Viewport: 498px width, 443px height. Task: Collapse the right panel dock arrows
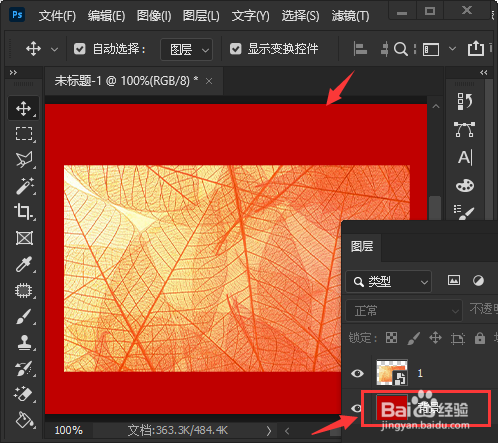[484, 72]
